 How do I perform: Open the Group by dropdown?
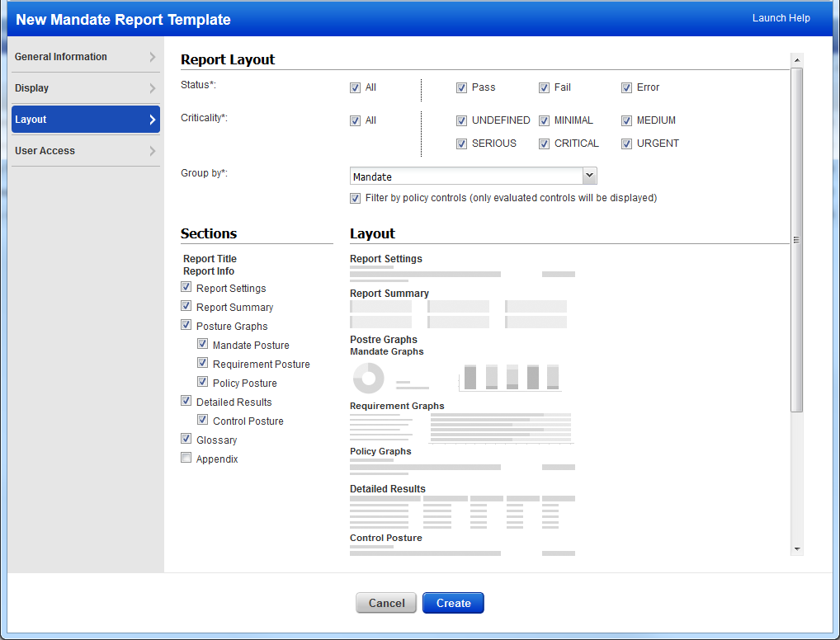[x=588, y=176]
